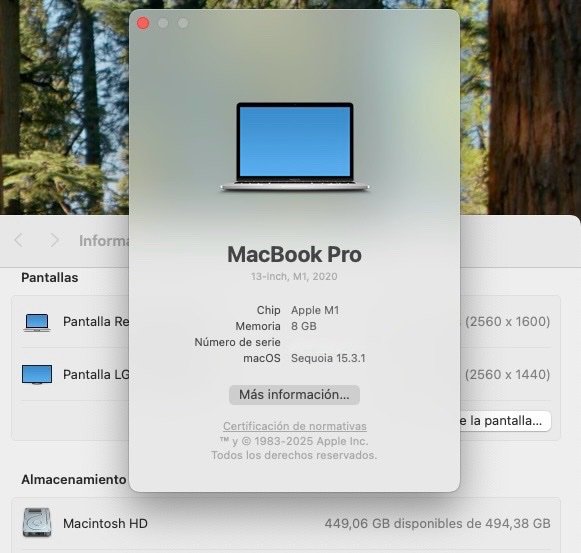The height and width of the screenshot is (553, 581).
Task: Open the Más información button
Action: [x=294, y=395]
